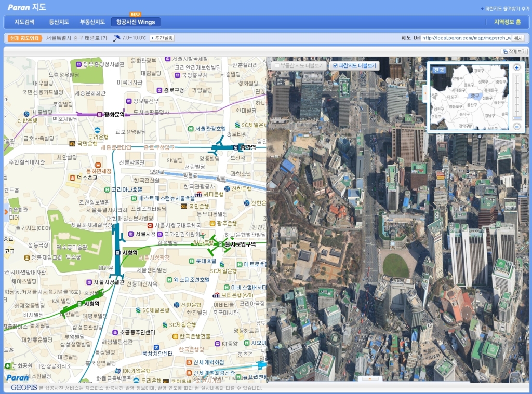
Task: Click the 정부중앙청사별관 building icon
Action: (x=78, y=64)
